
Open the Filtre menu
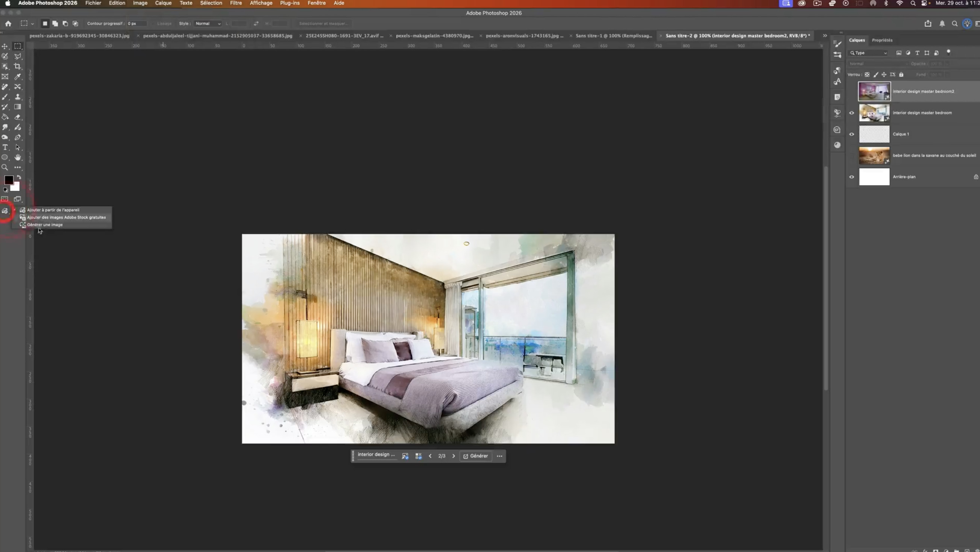click(235, 3)
